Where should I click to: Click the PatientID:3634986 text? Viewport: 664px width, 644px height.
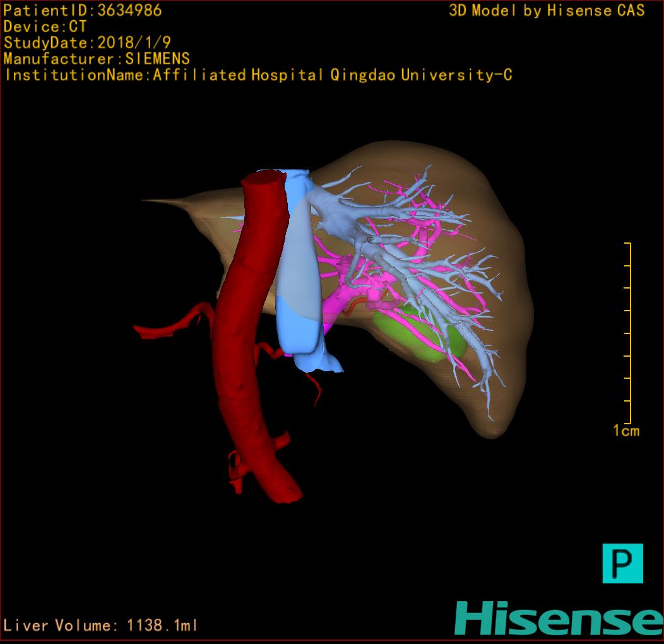[83, 11]
